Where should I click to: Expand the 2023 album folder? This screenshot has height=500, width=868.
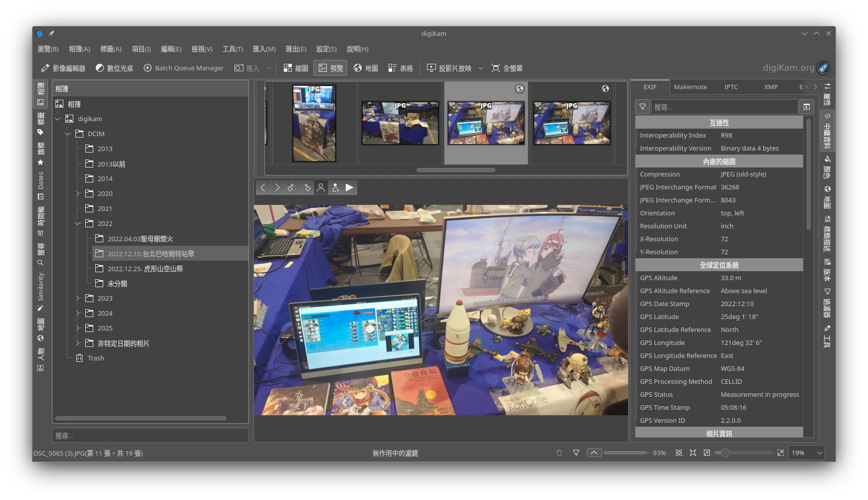tap(78, 298)
